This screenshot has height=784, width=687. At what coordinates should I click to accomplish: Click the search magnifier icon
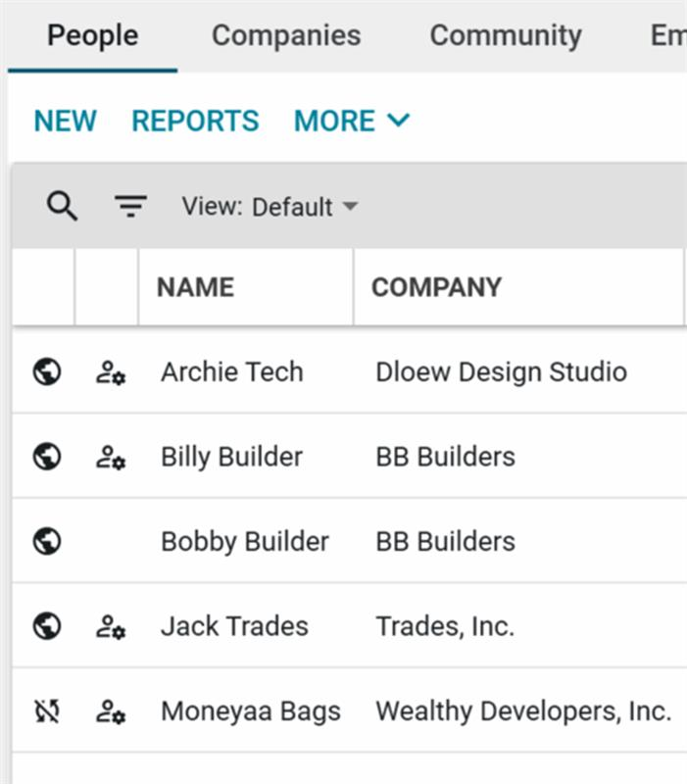click(62, 207)
